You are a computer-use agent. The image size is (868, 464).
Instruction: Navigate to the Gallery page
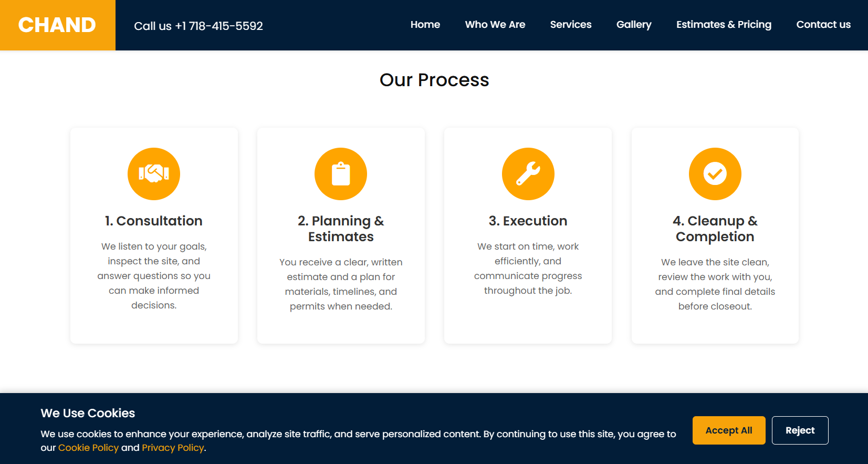click(x=634, y=25)
